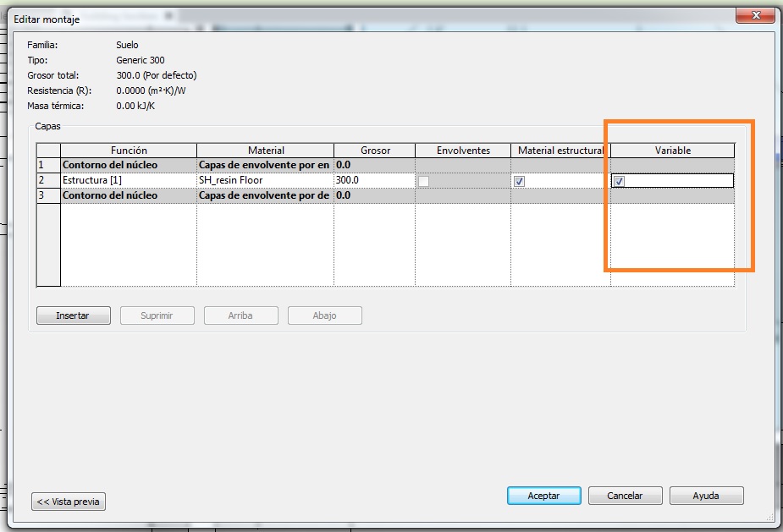
Task: Select the SH_resin Floor material cell
Action: pos(264,180)
